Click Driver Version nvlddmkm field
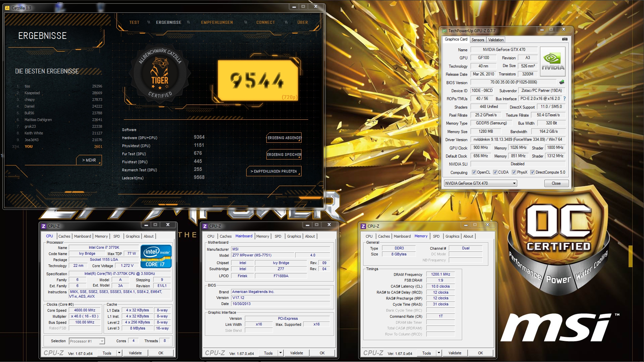Image resolution: width=644 pixels, height=362 pixels. tap(518, 139)
